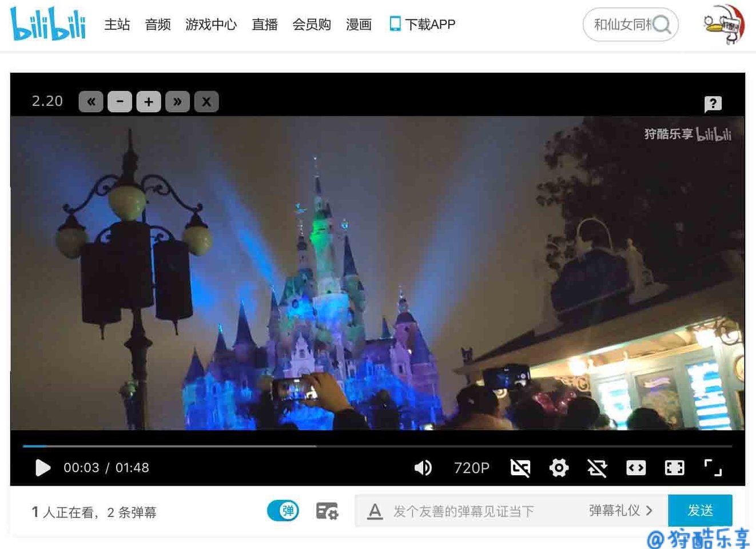Open the user avatar profile
The width and height of the screenshot is (756, 549).
[723, 25]
